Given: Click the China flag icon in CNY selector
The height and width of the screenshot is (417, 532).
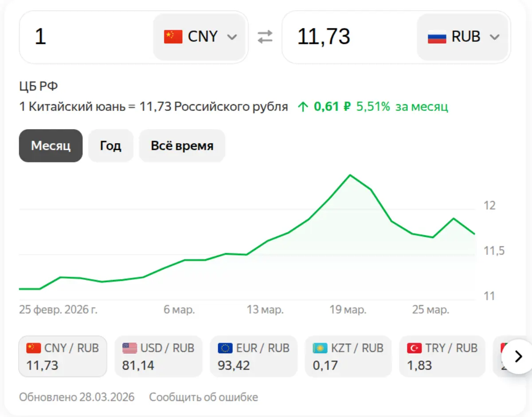Looking at the screenshot, I should [173, 37].
